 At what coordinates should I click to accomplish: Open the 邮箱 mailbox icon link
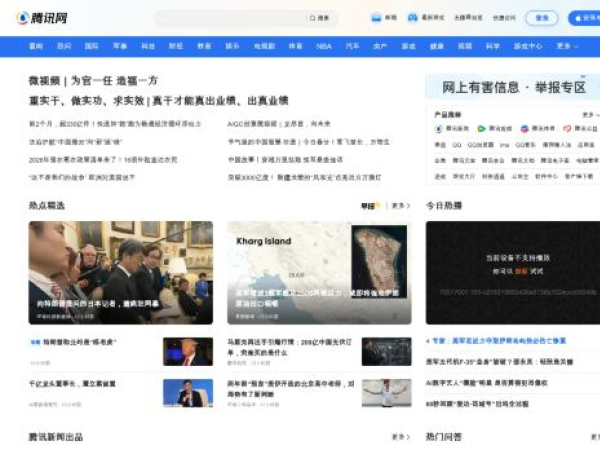pos(384,18)
